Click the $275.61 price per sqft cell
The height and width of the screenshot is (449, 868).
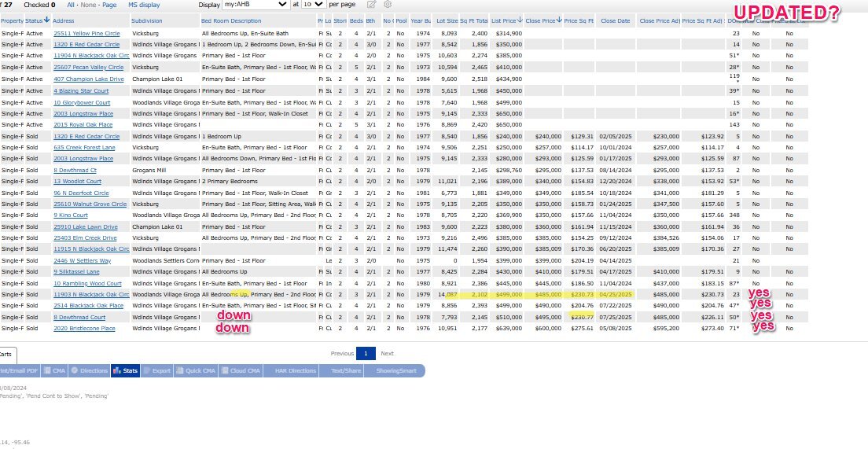[582, 329]
